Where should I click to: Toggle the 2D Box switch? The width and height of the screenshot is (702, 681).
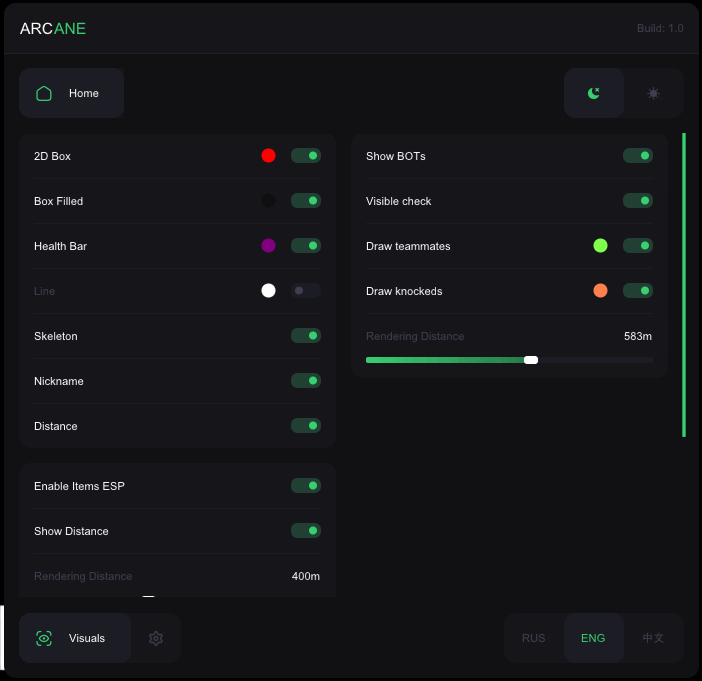[x=306, y=156]
